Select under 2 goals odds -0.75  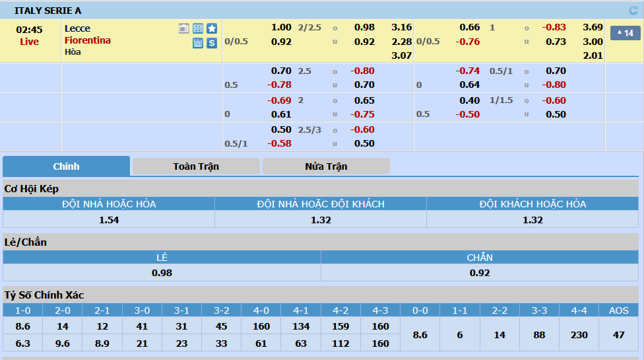(363, 114)
